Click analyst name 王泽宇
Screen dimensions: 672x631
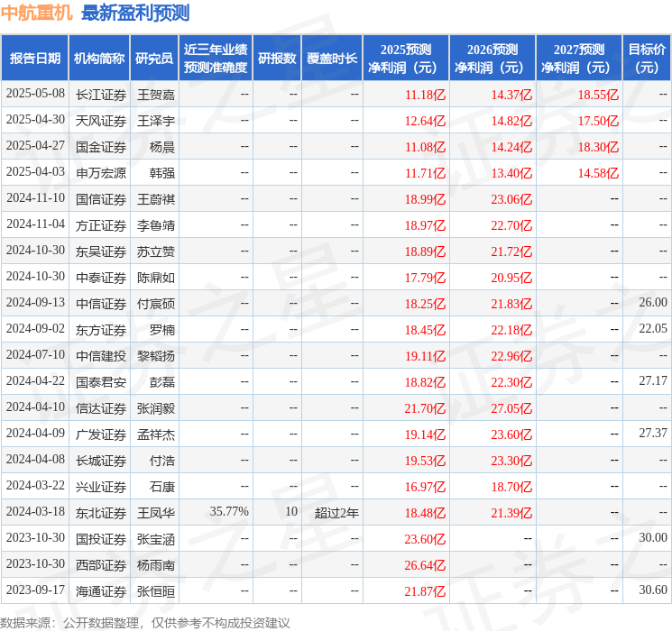tap(155, 120)
